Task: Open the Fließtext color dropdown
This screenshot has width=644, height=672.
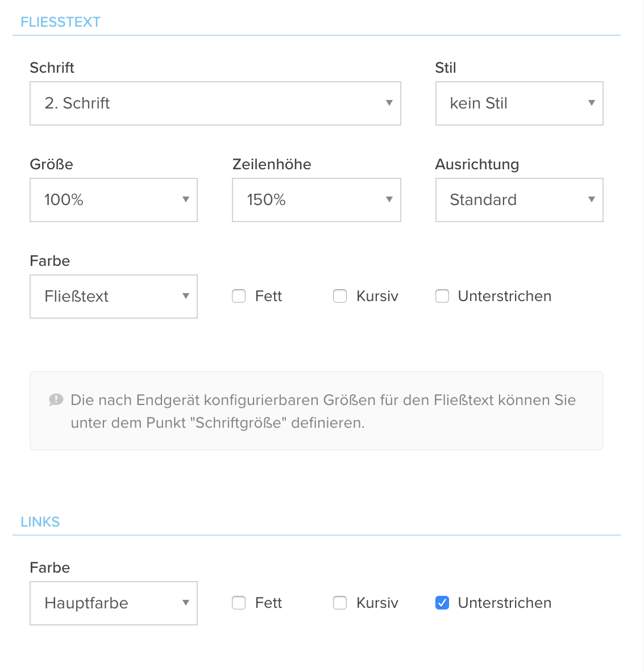Action: pos(114,296)
